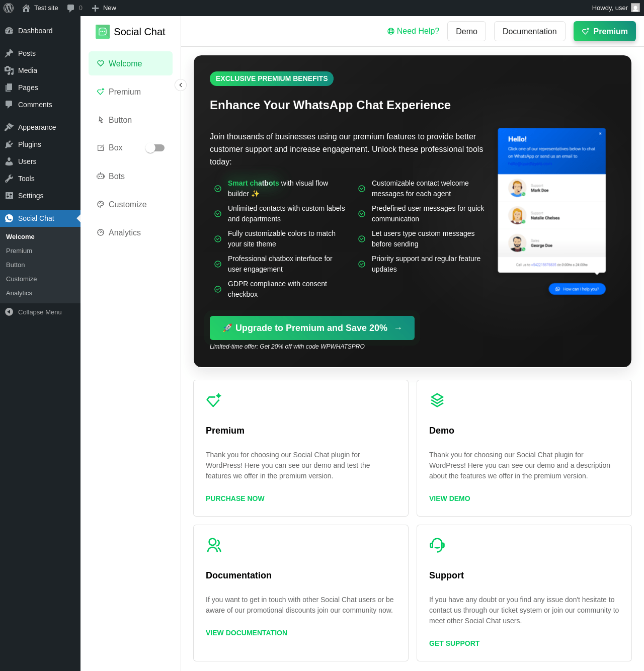Click Upgrade to Premium and Save 20%
This screenshot has width=644, height=671.
click(x=312, y=328)
